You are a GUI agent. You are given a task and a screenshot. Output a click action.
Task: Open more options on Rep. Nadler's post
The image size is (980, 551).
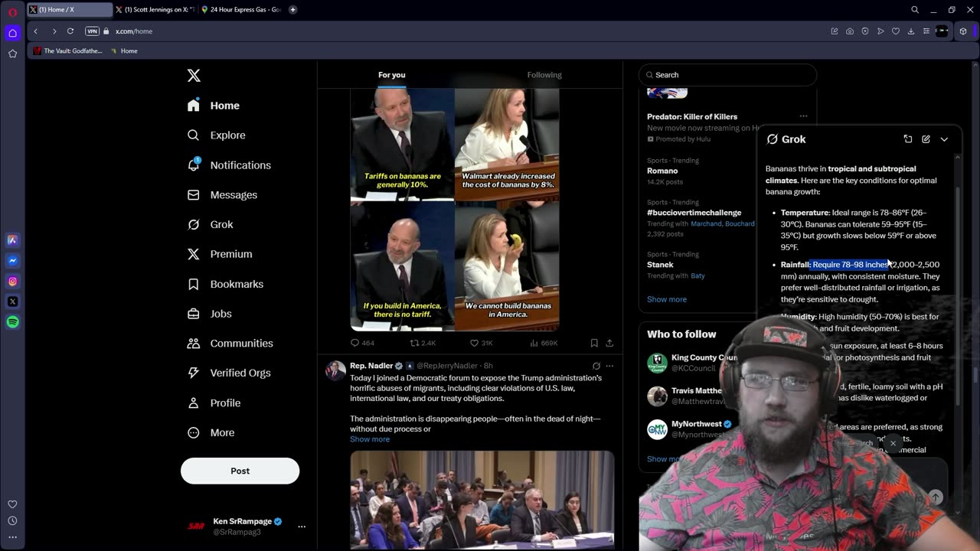point(609,366)
